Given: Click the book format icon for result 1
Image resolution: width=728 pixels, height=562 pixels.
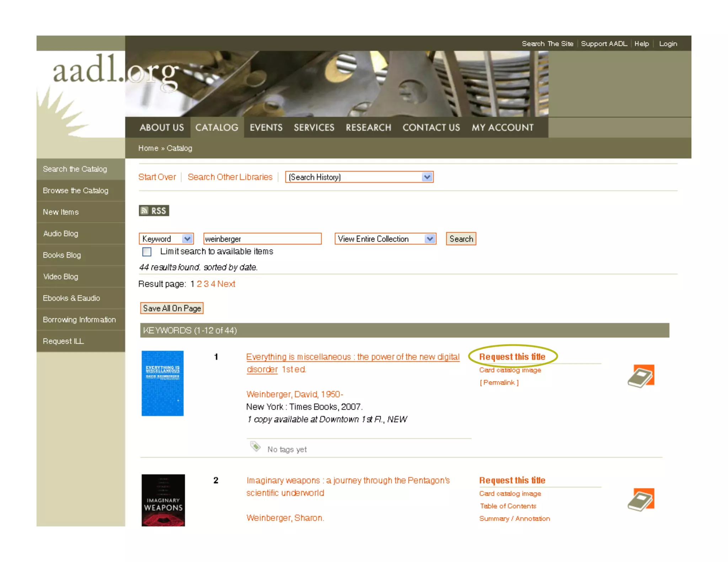Looking at the screenshot, I should pyautogui.click(x=641, y=376).
